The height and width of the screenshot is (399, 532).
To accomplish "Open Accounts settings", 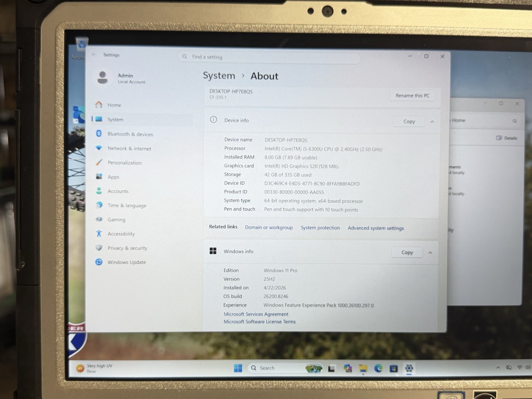I will 118,191.
